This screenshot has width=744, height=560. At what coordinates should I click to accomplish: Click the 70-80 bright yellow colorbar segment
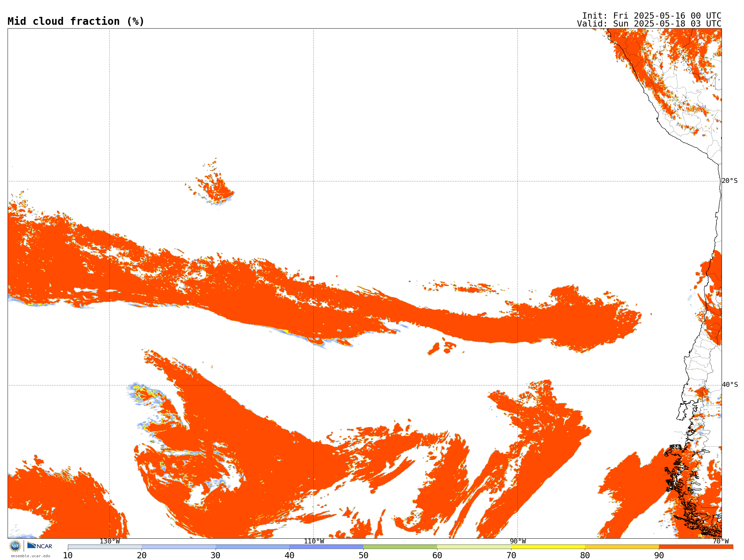(548, 547)
